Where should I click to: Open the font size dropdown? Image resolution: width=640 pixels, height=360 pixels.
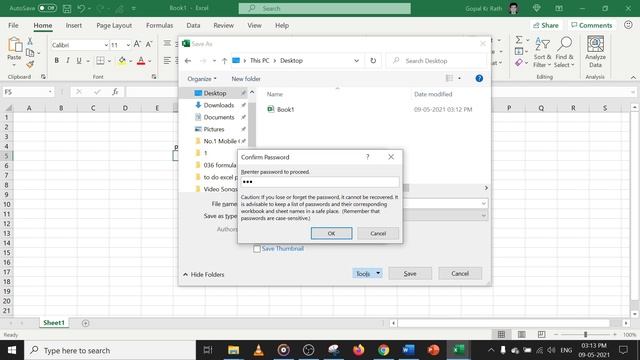pyautogui.click(x=128, y=45)
